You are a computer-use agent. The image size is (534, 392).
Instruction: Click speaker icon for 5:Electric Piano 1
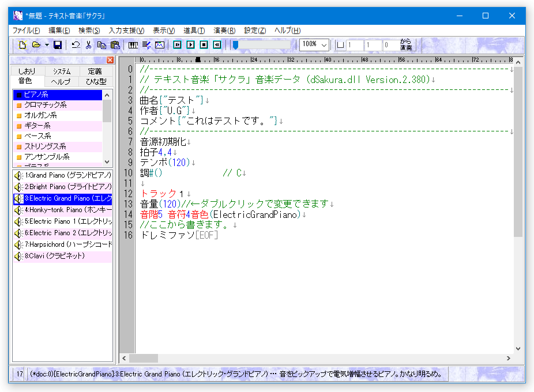pos(18,222)
